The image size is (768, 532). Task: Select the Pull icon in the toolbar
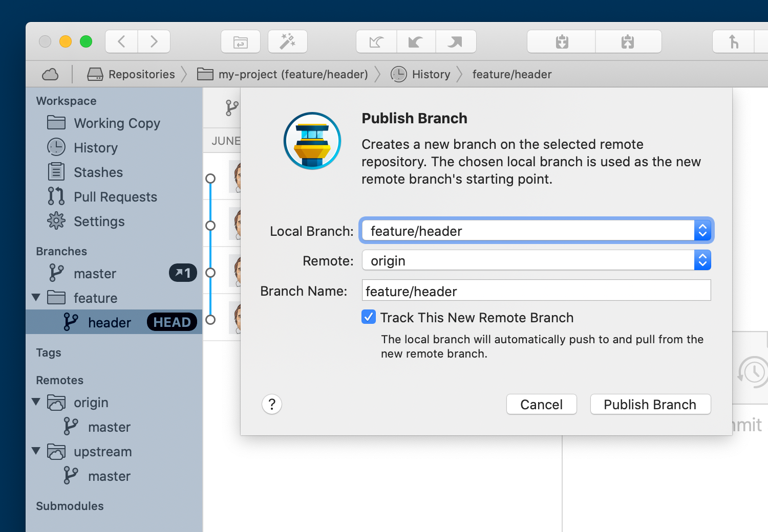(416, 41)
